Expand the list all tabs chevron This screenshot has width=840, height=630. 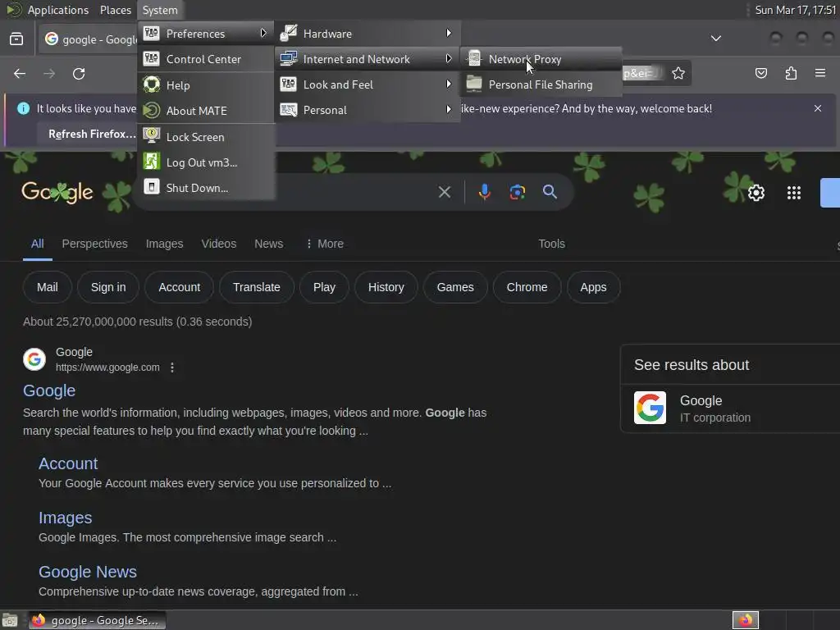pos(715,39)
